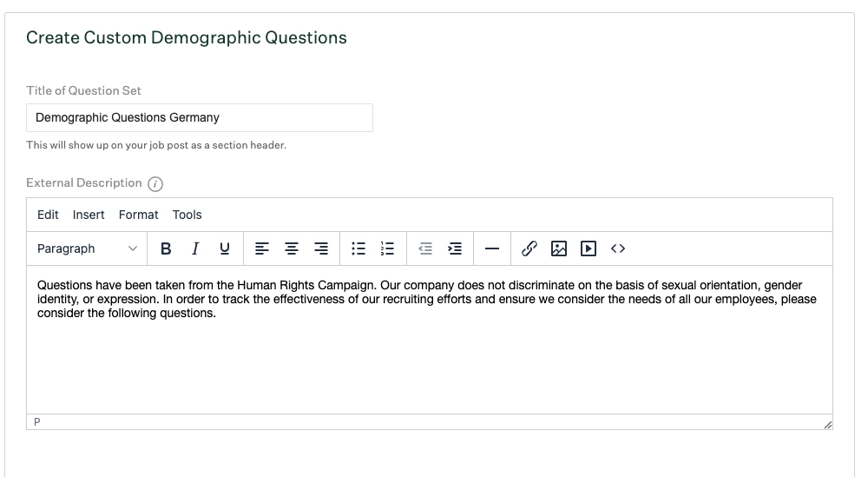This screenshot has width=868, height=477.
Task: Insert an image
Action: click(558, 248)
